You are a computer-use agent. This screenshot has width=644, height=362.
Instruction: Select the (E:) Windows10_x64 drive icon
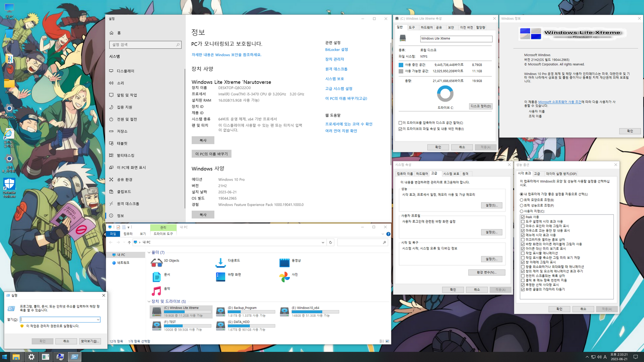pos(284,311)
